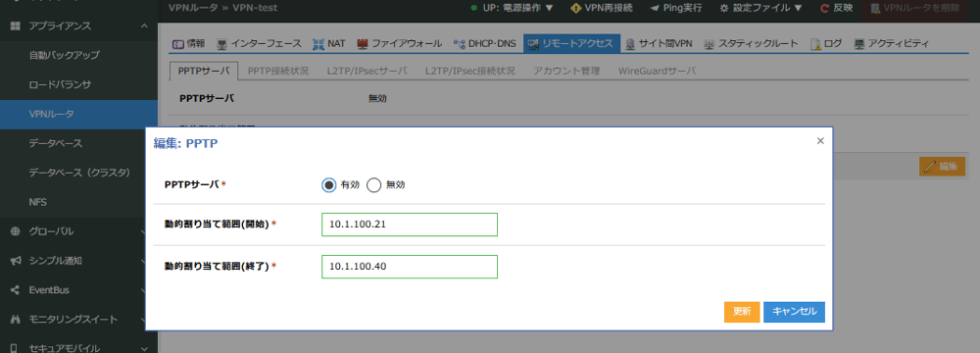Select VPNルータ in sidebar
The height and width of the screenshot is (353, 980).
pyautogui.click(x=78, y=114)
